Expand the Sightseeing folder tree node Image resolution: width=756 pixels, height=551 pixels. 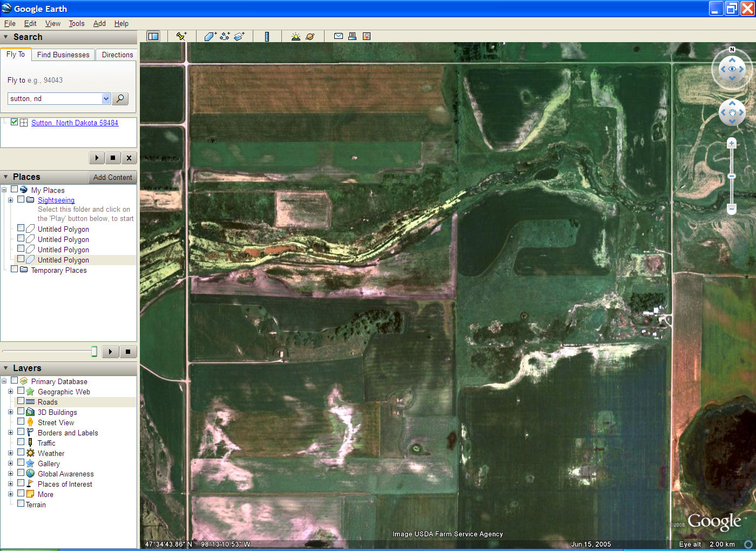tap(10, 200)
